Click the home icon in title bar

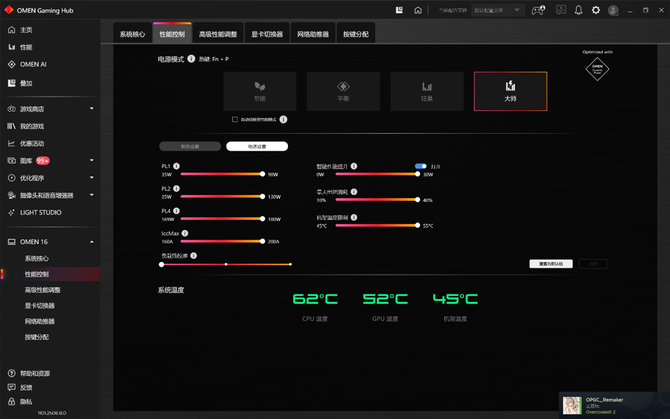418,10
